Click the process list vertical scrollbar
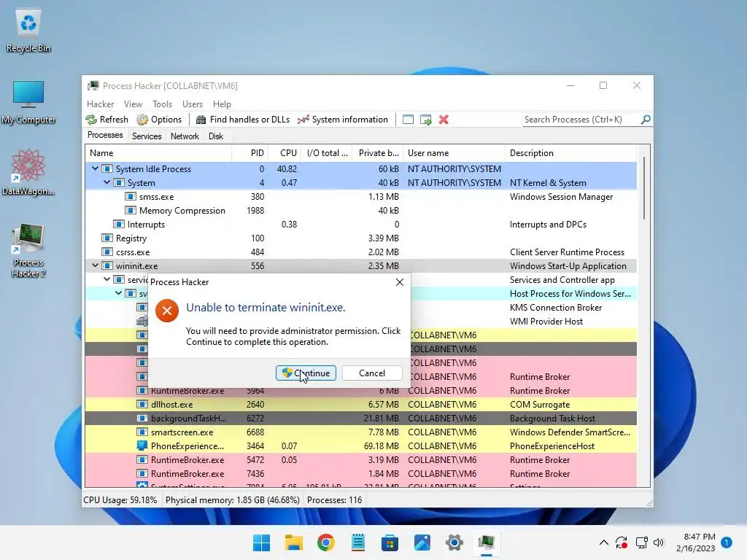This screenshot has width=747, height=560. coord(643,189)
